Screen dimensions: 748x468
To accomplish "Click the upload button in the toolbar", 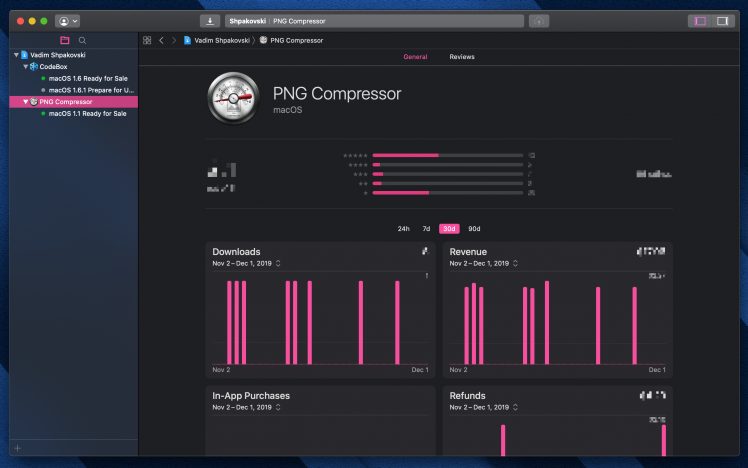I will [539, 21].
